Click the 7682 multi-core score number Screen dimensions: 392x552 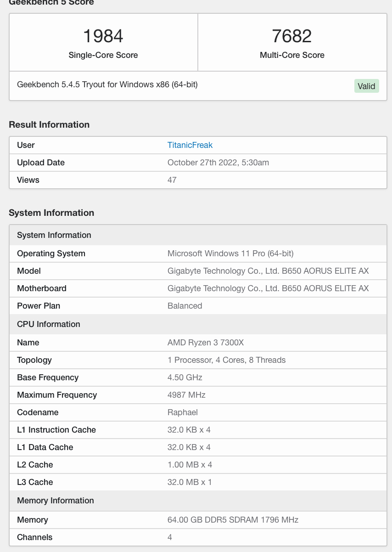(292, 36)
